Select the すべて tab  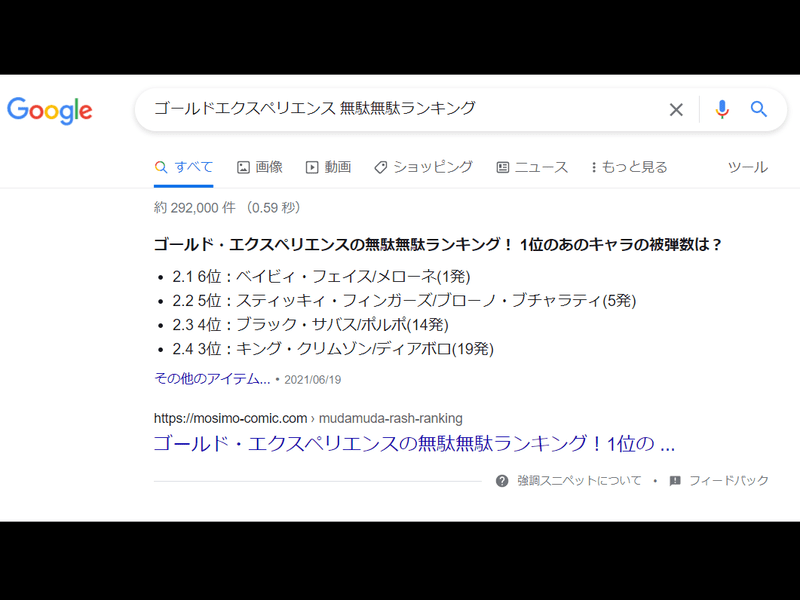[x=184, y=167]
